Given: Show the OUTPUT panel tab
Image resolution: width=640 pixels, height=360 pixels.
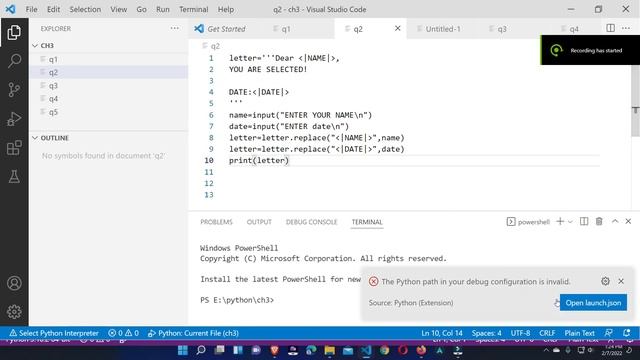Looking at the screenshot, I should click(259, 222).
